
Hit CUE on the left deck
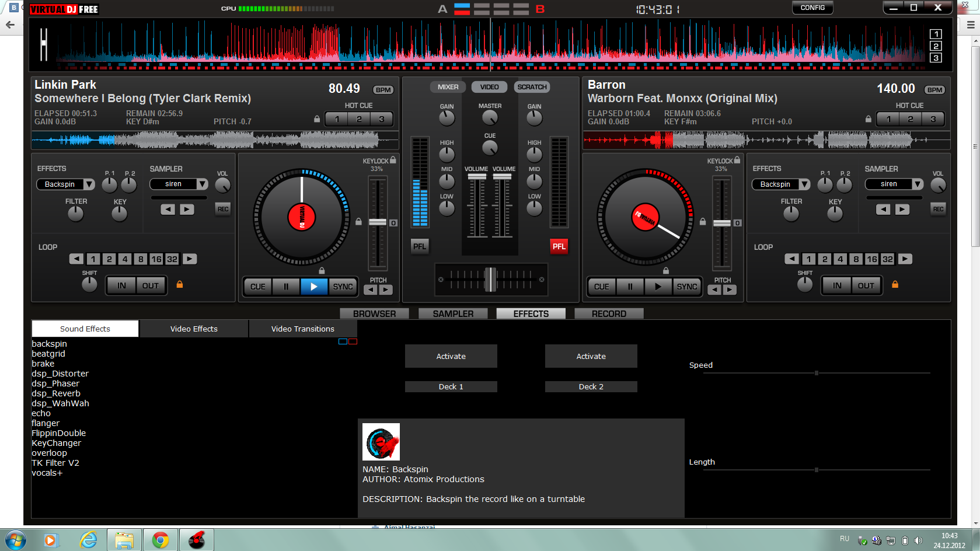point(257,287)
